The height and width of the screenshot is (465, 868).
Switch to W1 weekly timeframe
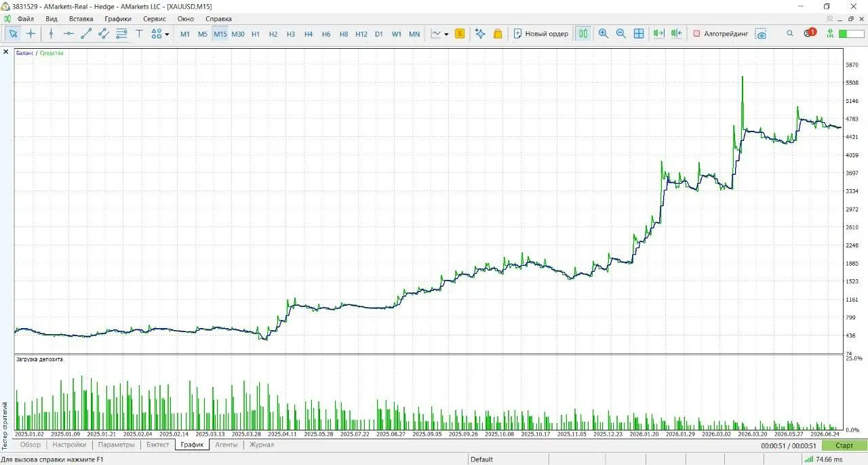coord(397,34)
